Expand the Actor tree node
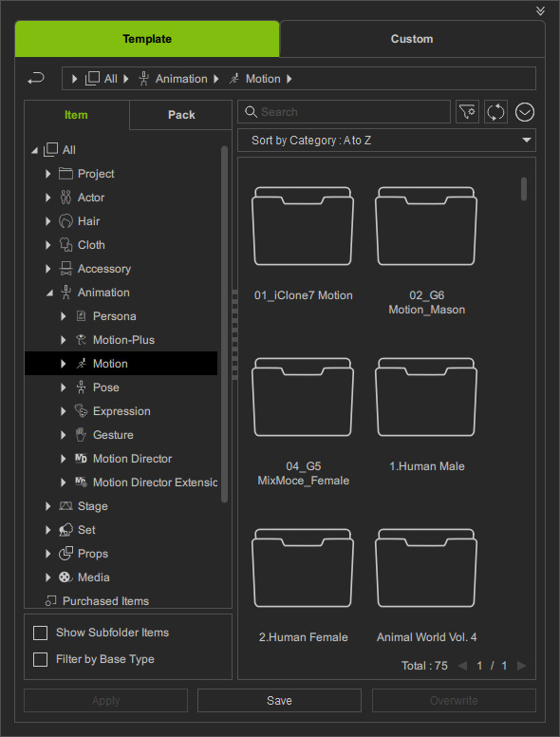560x737 pixels. (47, 198)
